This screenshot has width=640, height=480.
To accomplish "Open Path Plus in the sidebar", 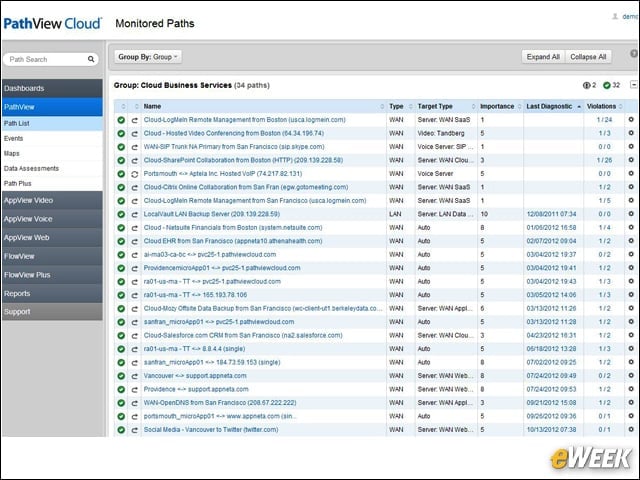I will coord(52,183).
